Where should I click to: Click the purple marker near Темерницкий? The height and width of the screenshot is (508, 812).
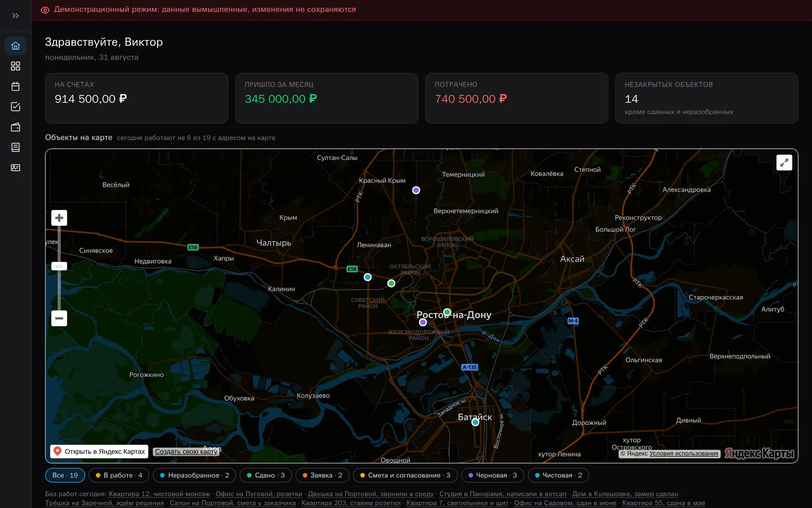[416, 190]
